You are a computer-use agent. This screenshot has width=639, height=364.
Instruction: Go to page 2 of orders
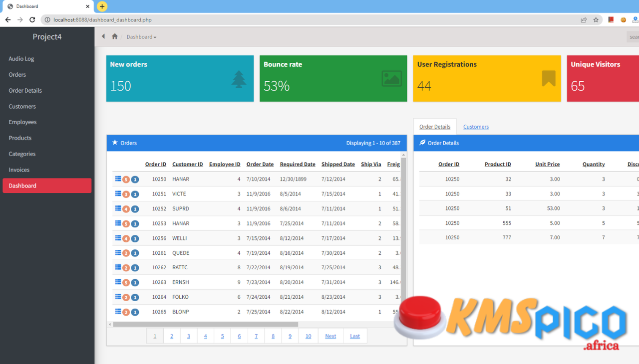172,336
